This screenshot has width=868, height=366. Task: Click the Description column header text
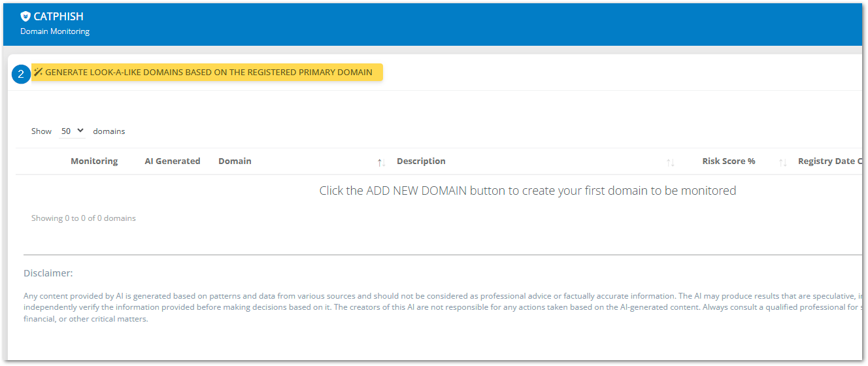click(x=421, y=161)
